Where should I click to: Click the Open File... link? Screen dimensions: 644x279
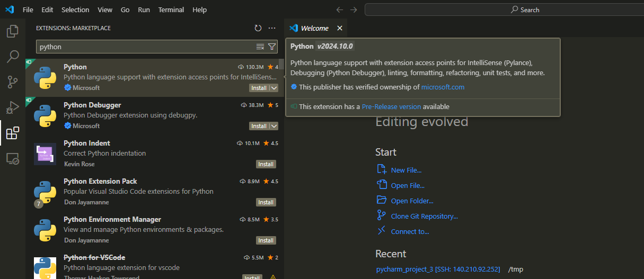coord(408,185)
